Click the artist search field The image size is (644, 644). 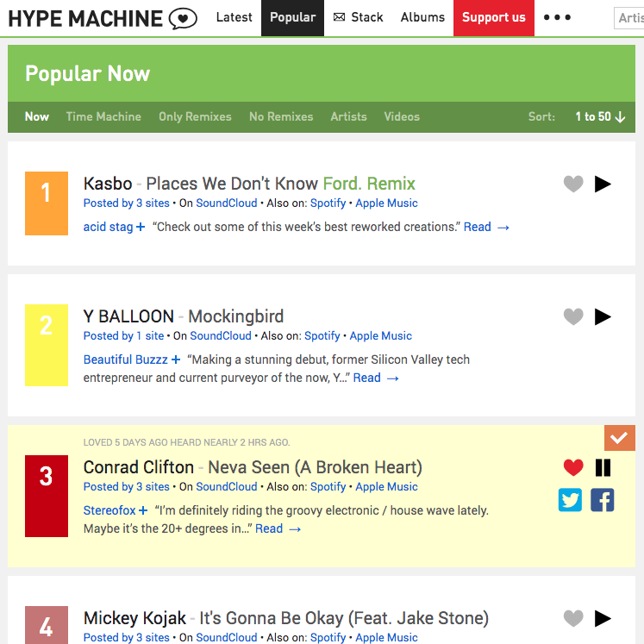tap(628, 18)
